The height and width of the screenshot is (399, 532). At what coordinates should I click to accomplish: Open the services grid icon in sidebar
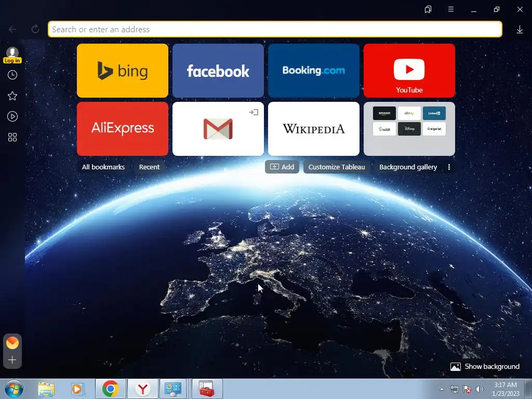coord(12,137)
